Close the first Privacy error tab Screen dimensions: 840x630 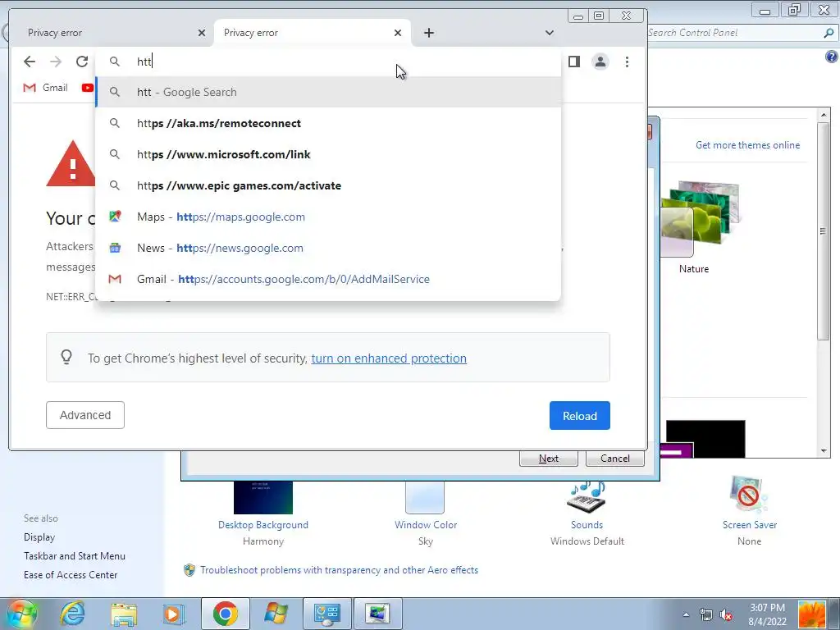pyautogui.click(x=202, y=33)
